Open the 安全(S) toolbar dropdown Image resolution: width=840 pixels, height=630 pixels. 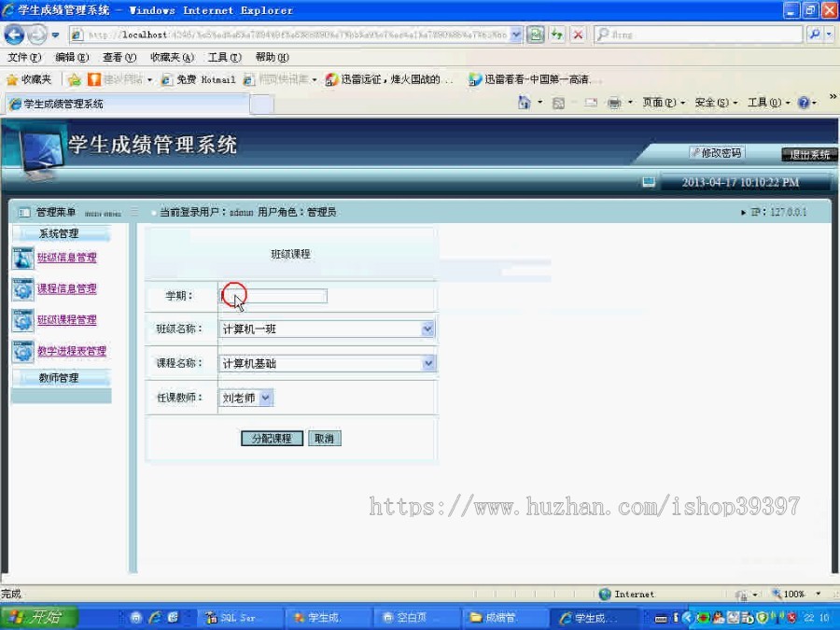pyautogui.click(x=716, y=103)
